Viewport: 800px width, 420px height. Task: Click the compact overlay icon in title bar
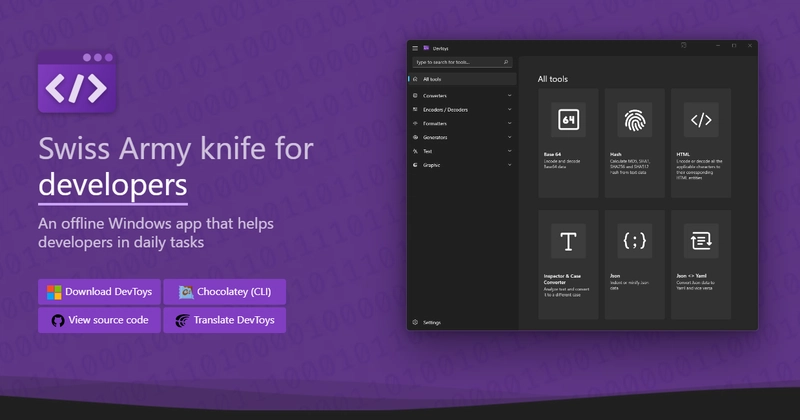(684, 45)
